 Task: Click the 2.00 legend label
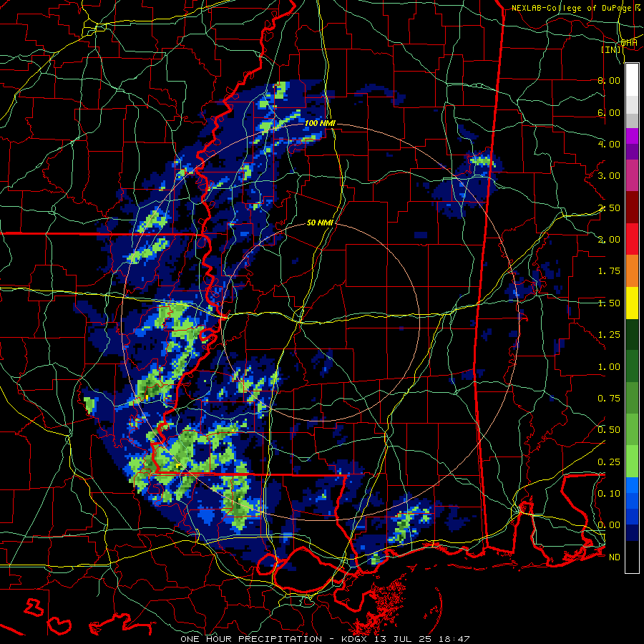(609, 240)
